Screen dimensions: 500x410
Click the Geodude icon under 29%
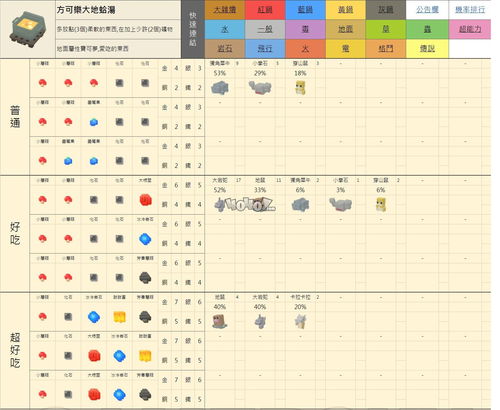260,88
